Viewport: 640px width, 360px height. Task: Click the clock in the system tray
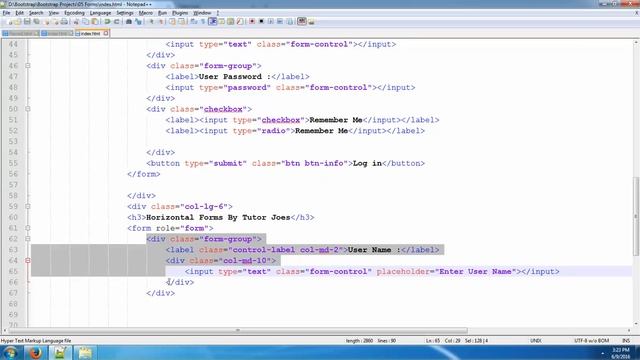pos(620,353)
